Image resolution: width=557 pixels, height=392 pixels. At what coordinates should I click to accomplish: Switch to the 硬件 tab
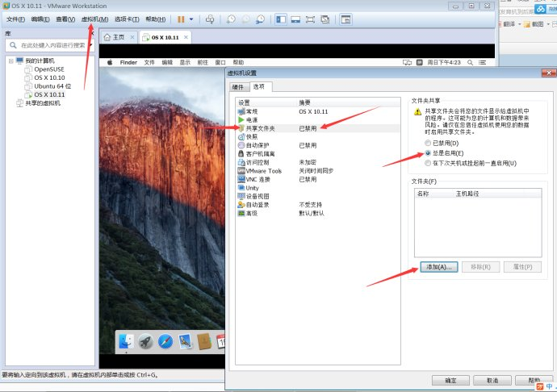[238, 87]
